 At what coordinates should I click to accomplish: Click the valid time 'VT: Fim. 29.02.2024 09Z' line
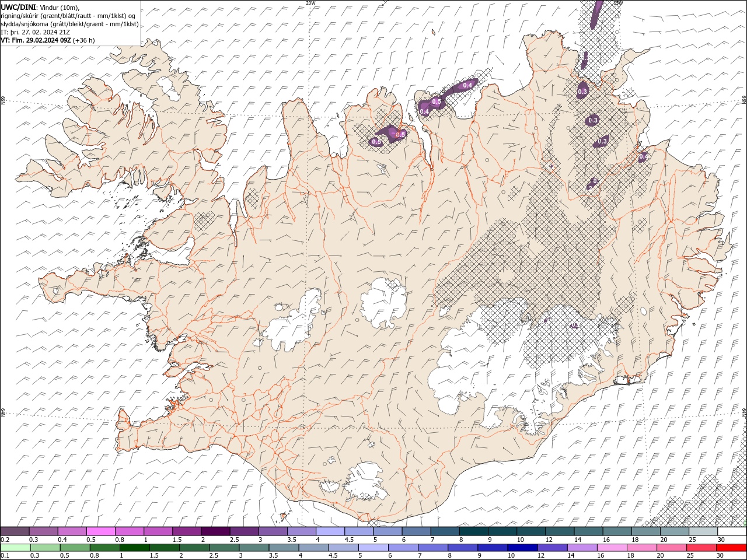click(36, 40)
